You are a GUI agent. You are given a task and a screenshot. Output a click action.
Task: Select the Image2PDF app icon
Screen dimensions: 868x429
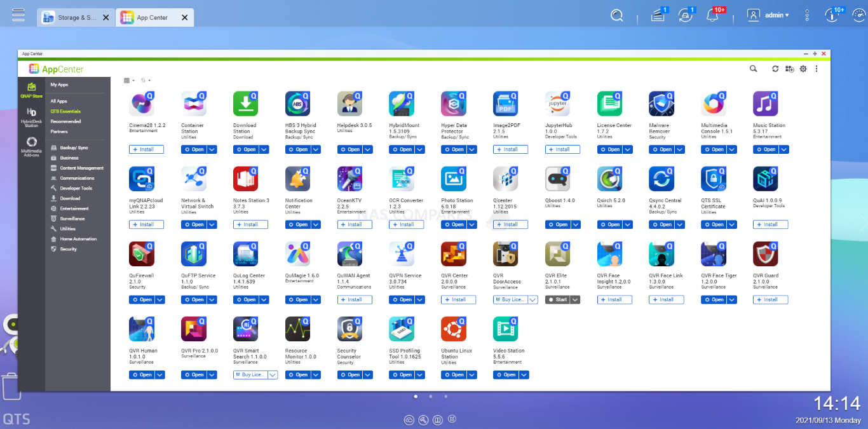pyautogui.click(x=506, y=104)
